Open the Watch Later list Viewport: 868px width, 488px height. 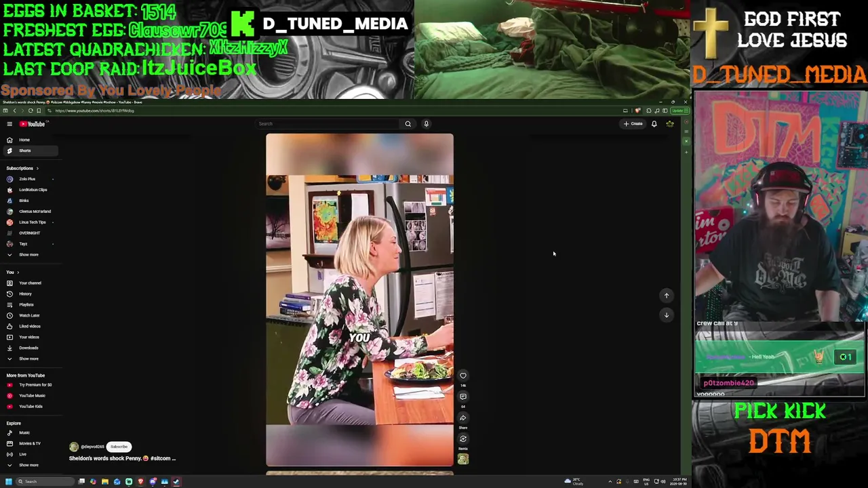(29, 316)
